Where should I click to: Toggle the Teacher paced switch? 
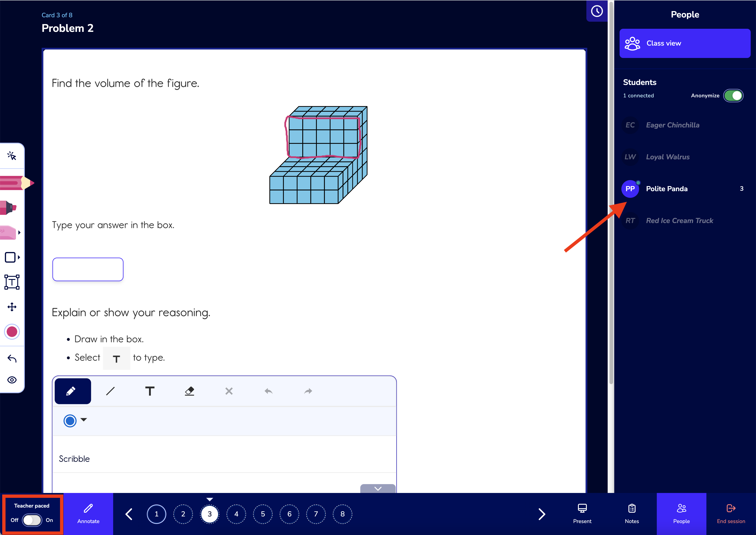(32, 520)
